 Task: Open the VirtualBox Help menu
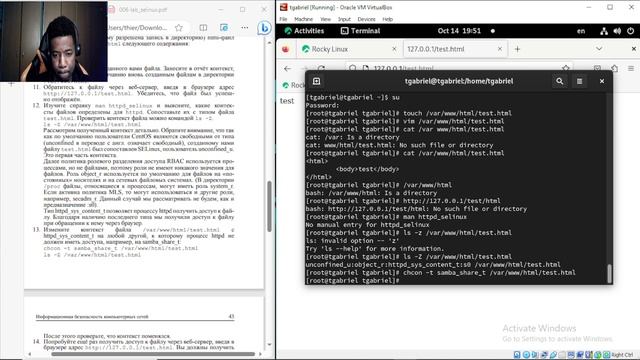point(387,19)
